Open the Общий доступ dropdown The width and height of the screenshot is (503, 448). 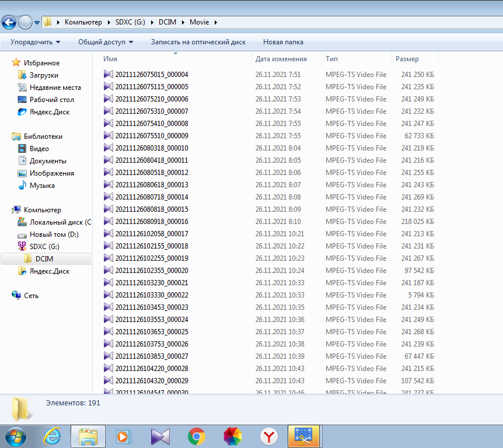[106, 42]
